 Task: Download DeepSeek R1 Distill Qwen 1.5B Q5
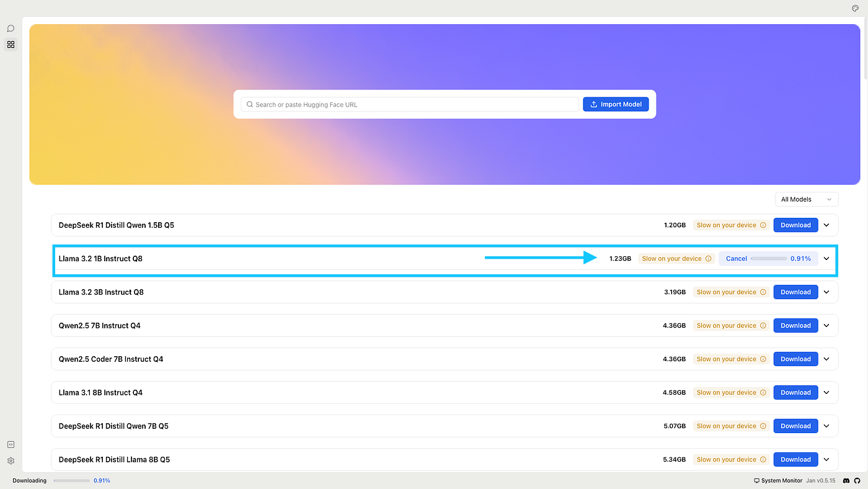click(x=795, y=225)
